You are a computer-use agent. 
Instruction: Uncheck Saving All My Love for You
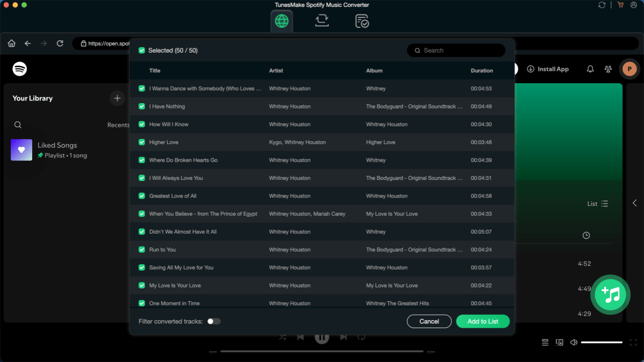[x=142, y=267]
